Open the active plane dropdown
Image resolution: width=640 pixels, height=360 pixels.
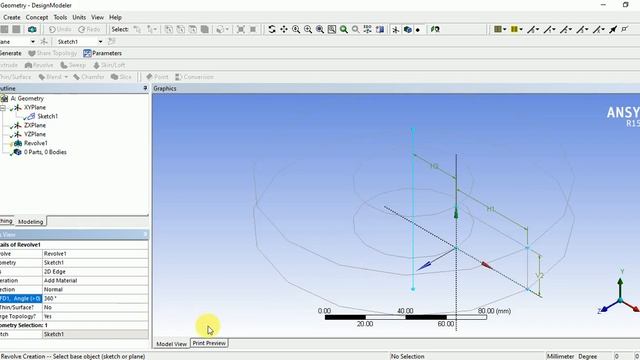[x=33, y=42]
